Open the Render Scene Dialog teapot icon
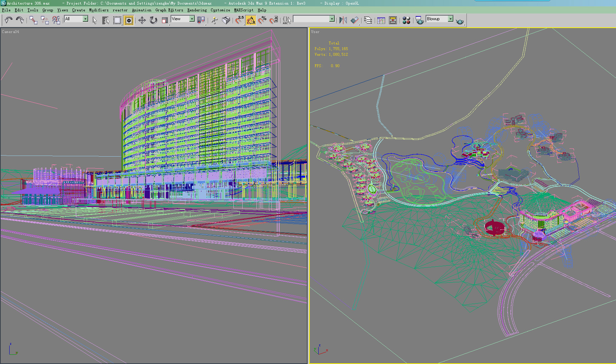Image resolution: width=616 pixels, height=364 pixels. click(420, 20)
